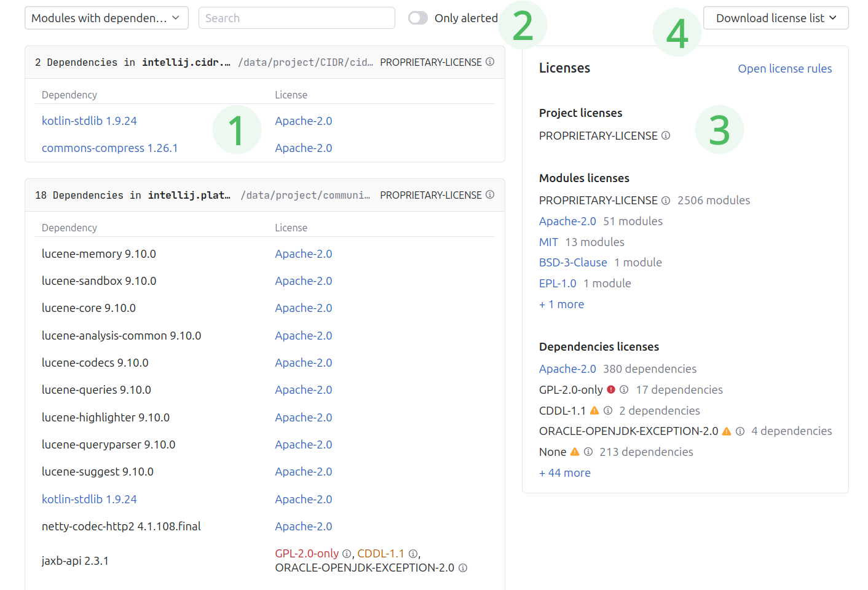This screenshot has height=590, width=868.
Task: Click info icon next to None license
Action: click(x=588, y=452)
